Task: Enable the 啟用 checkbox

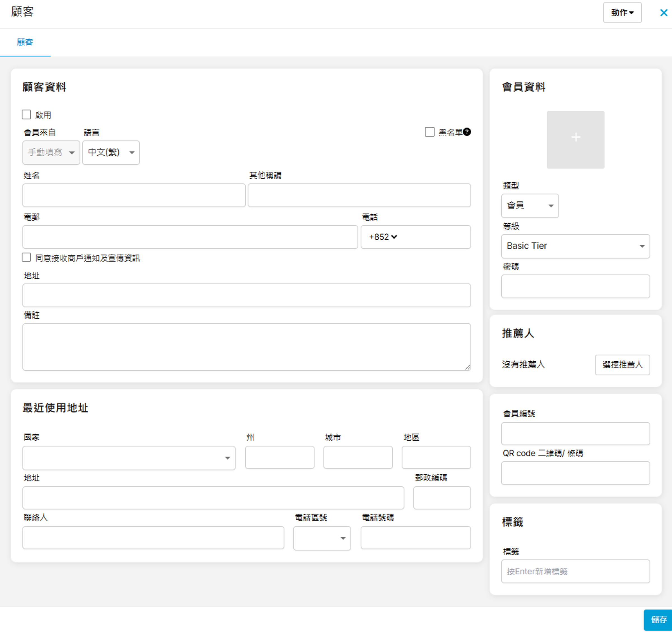Action: click(x=26, y=114)
